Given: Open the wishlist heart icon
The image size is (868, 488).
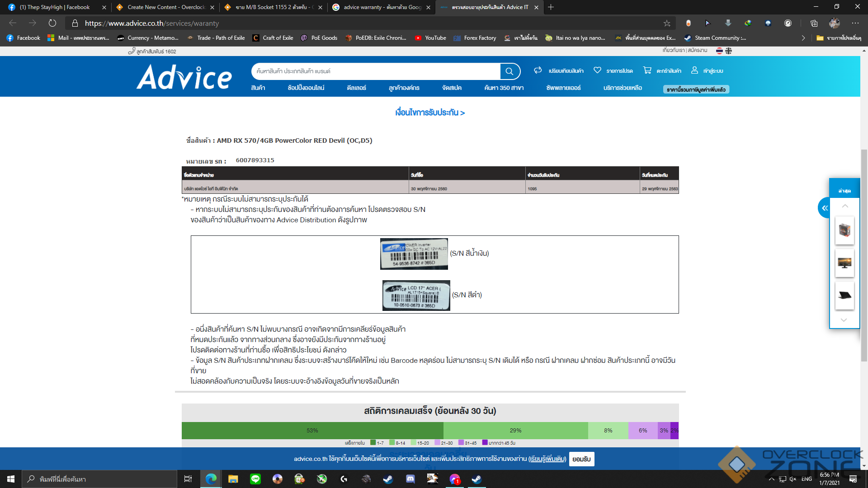Looking at the screenshot, I should [x=597, y=70].
